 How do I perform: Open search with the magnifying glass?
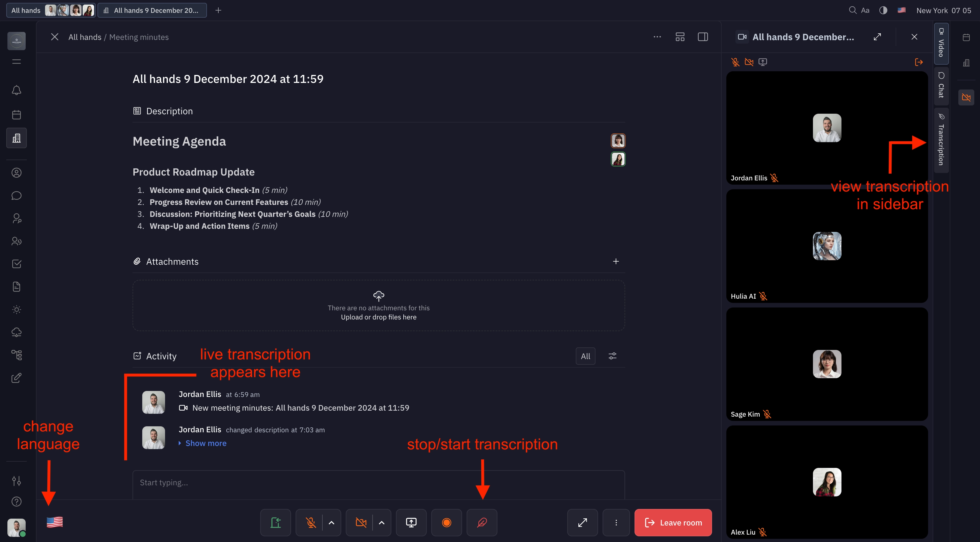click(852, 10)
